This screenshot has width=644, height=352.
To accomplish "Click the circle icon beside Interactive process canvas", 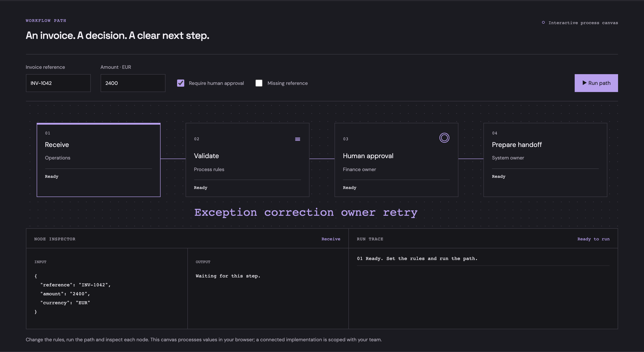I will point(543,23).
